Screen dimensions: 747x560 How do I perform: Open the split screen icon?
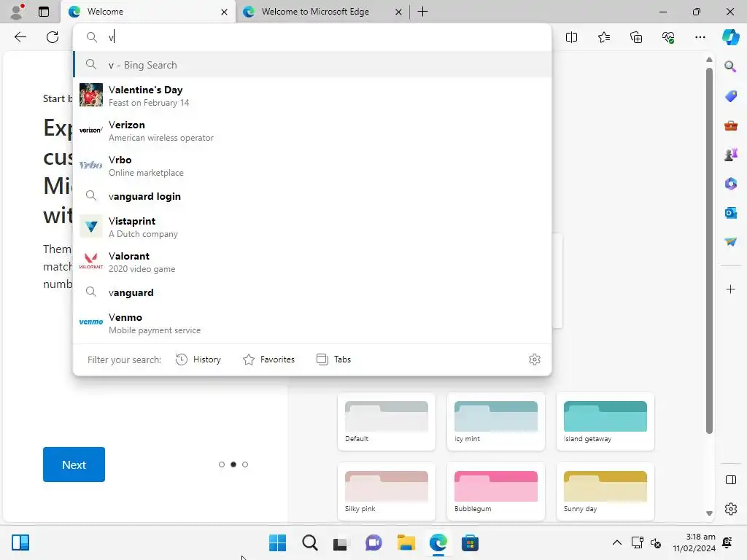pos(571,37)
